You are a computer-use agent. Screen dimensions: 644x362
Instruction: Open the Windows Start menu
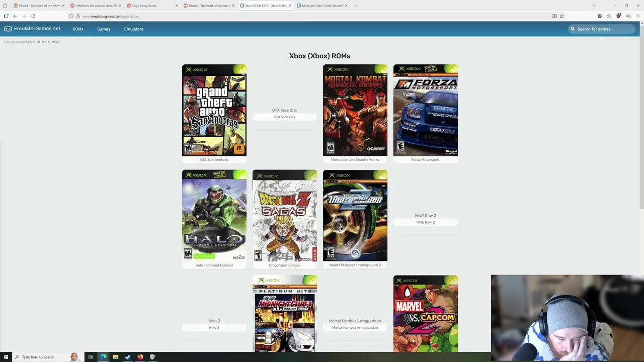[x=6, y=357]
